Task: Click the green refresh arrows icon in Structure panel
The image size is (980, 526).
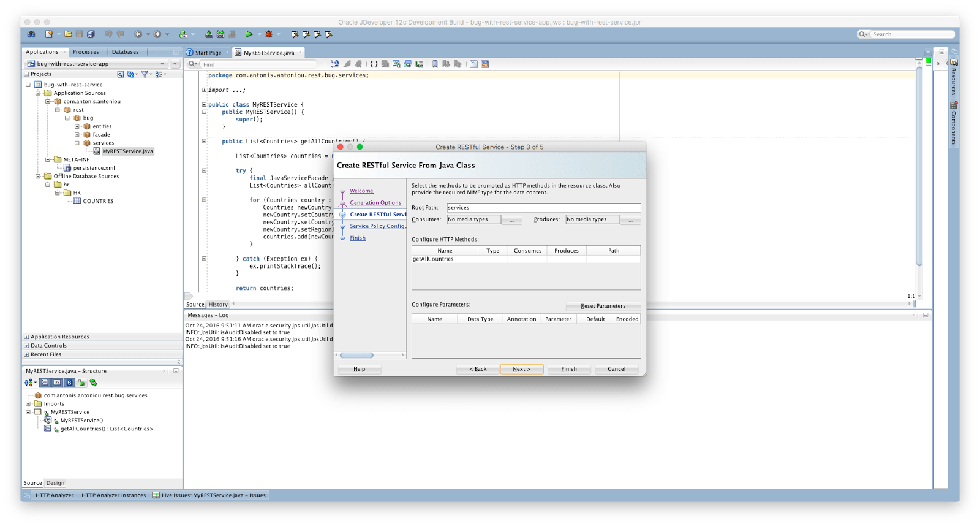Action: (x=93, y=383)
